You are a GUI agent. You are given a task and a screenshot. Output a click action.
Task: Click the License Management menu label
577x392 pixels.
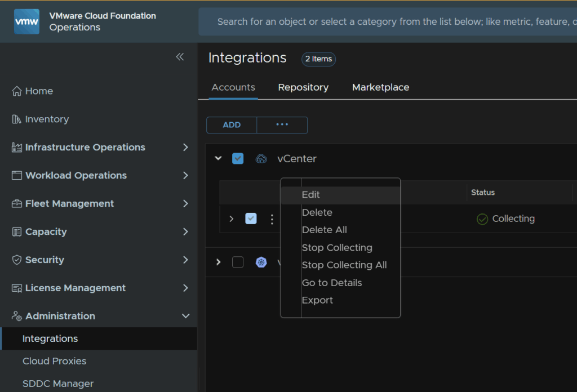[76, 288]
